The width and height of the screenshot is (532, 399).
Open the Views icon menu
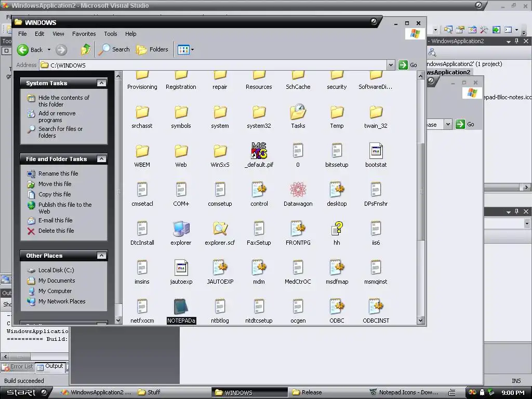(185, 50)
